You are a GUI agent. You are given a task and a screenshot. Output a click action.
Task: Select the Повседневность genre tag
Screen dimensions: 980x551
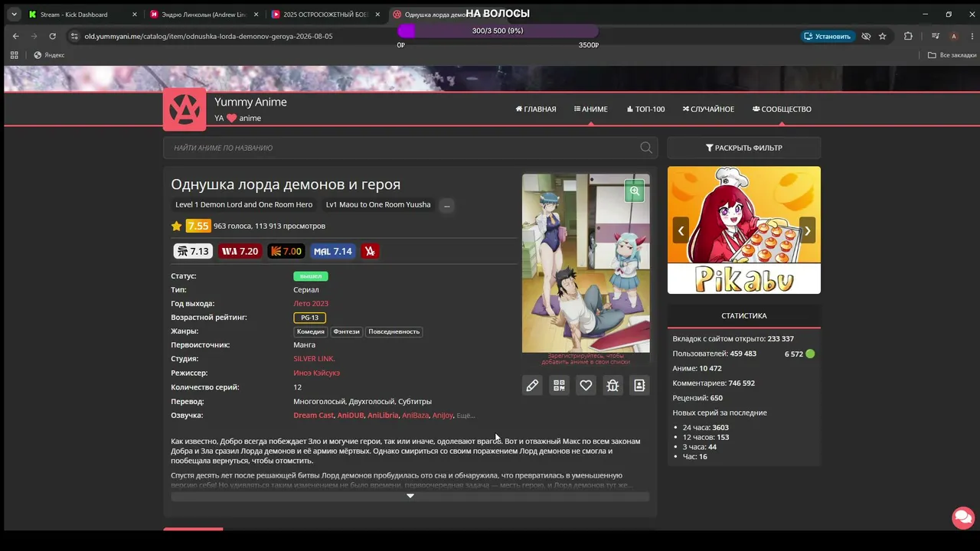pos(394,332)
